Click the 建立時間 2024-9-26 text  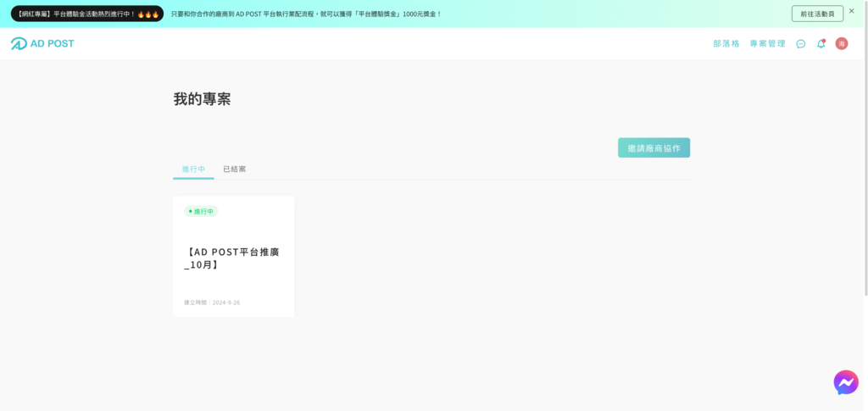tap(212, 303)
